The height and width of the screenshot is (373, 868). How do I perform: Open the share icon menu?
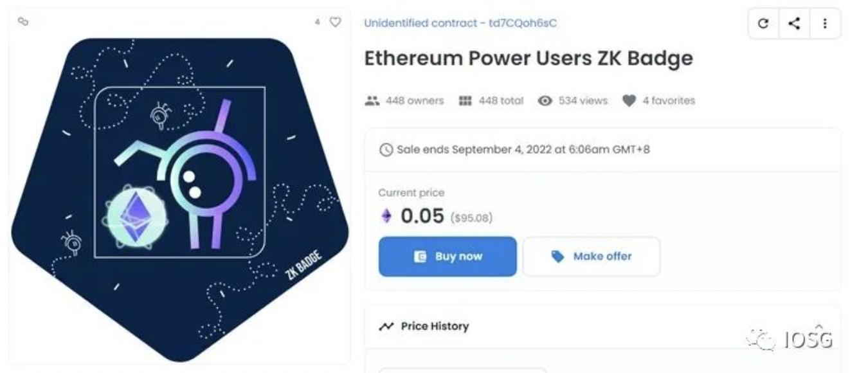click(x=794, y=24)
